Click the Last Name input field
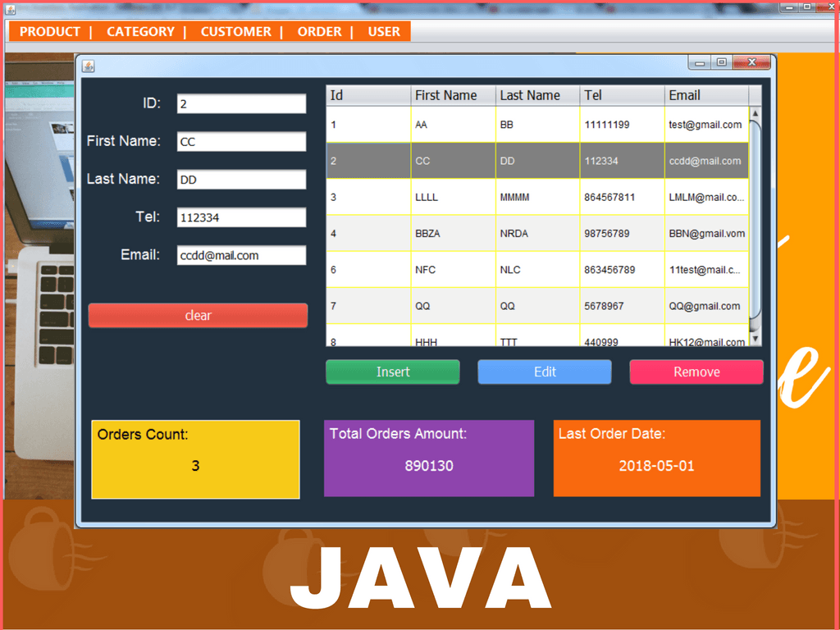This screenshot has height=630, width=840. (x=240, y=179)
